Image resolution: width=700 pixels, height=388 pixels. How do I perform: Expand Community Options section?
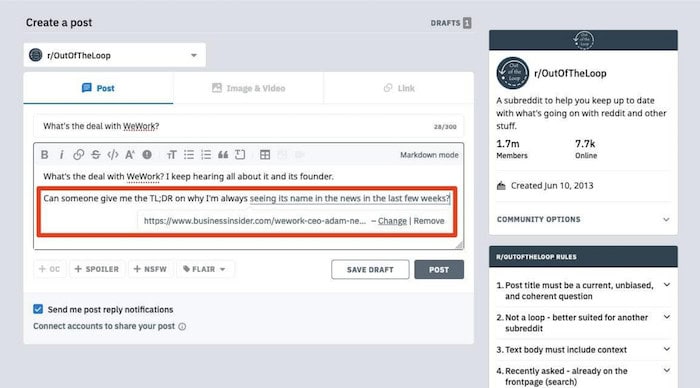coord(583,220)
